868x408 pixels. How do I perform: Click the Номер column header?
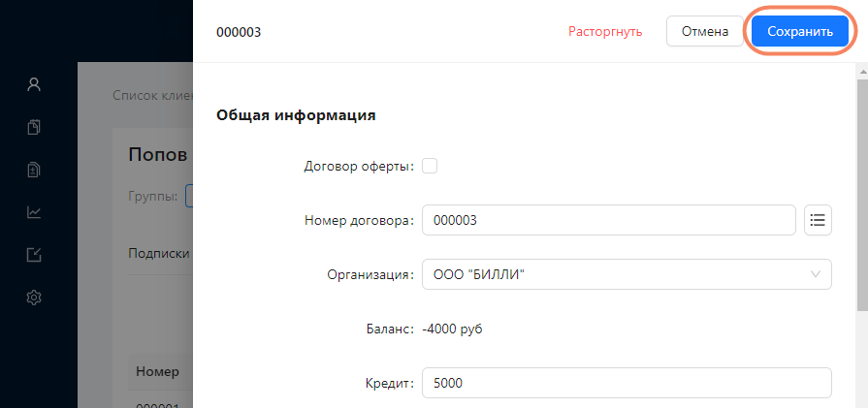[x=158, y=371]
